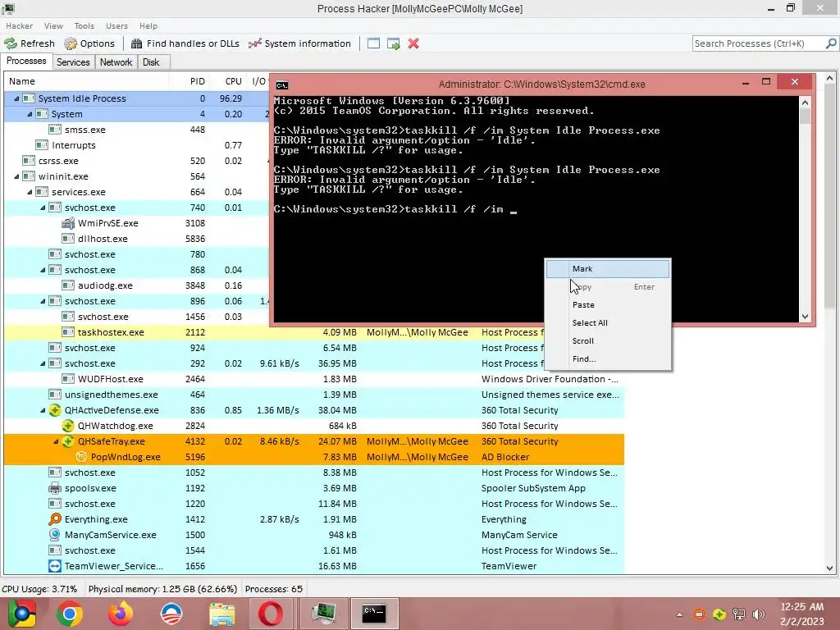Viewport: 840px width, 630px height.
Task: Click the QHSafeTray.exe icon
Action: click(67, 441)
